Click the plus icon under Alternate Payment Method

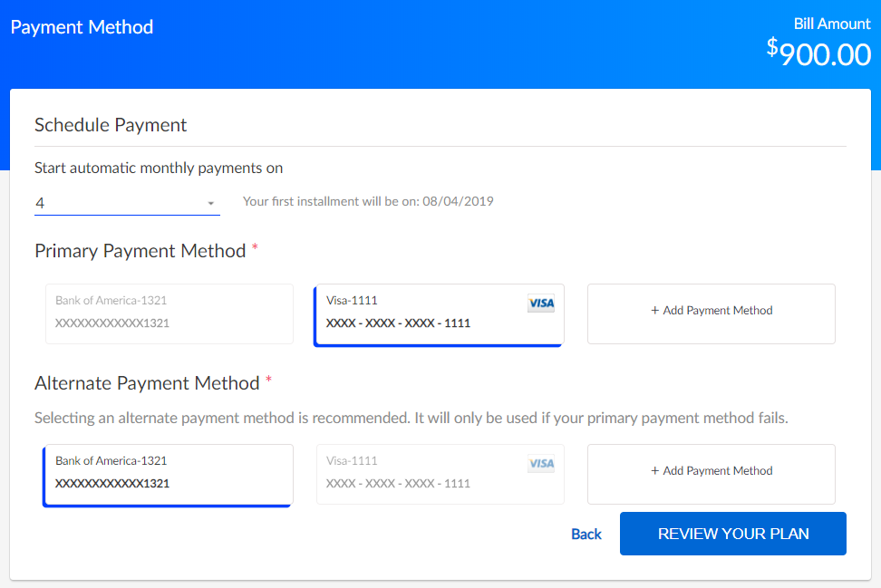655,471
